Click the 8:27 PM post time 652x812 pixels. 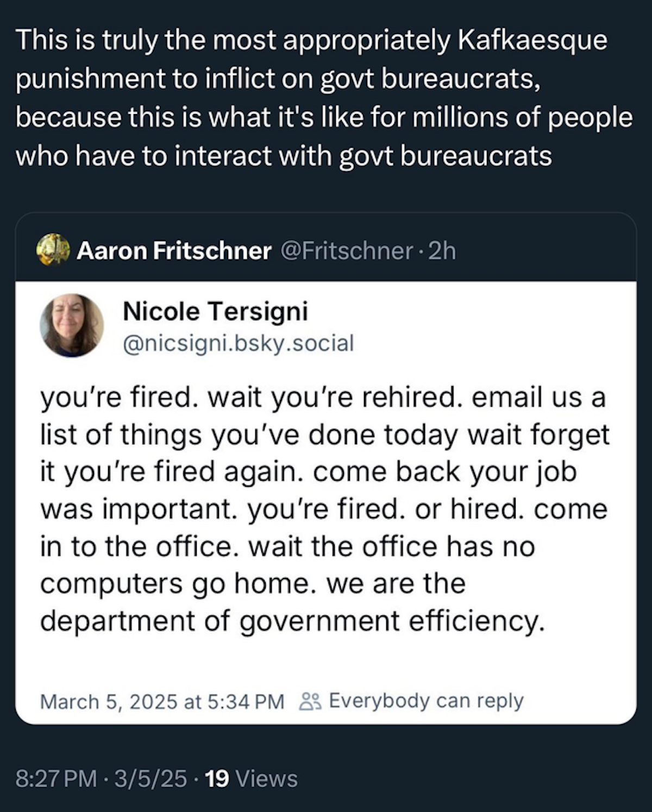click(x=56, y=779)
